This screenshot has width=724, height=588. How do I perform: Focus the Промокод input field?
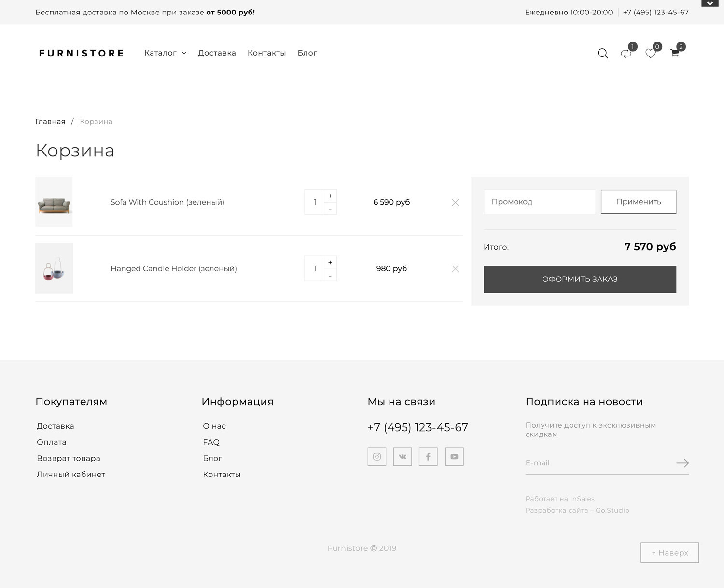(x=540, y=202)
